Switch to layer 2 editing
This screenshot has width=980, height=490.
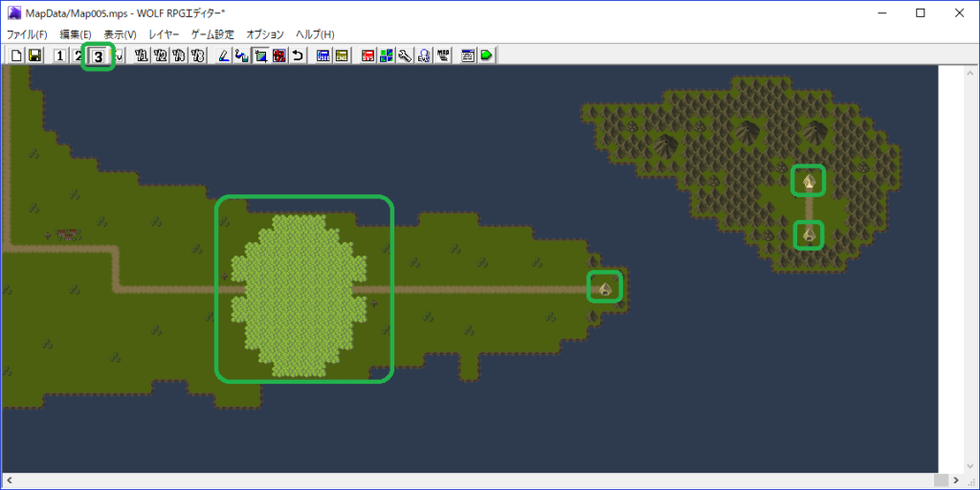[78, 56]
